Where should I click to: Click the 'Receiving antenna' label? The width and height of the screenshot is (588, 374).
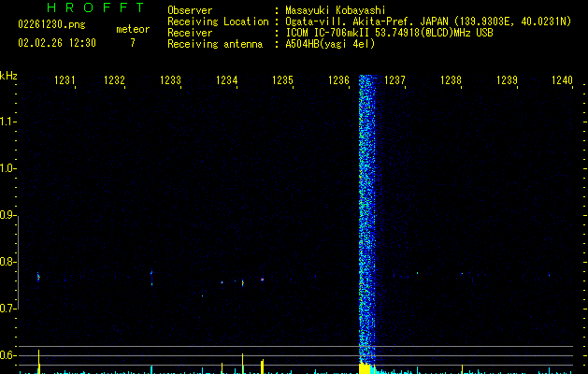[215, 44]
